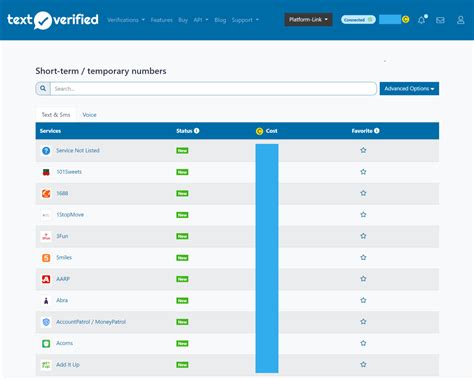Image resolution: width=474 pixels, height=380 pixels.
Task: Click the Abra service icon
Action: pos(46,301)
